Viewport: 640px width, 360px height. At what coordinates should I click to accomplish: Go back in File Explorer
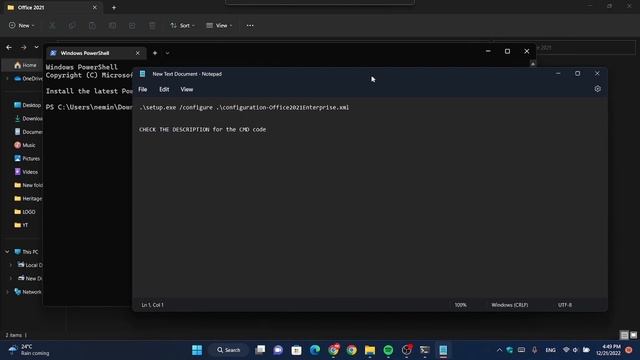(9, 47)
